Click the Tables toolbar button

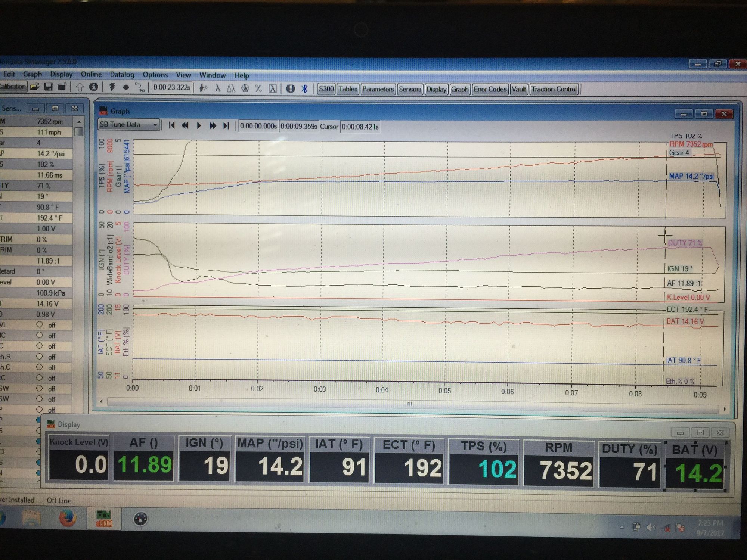point(348,89)
